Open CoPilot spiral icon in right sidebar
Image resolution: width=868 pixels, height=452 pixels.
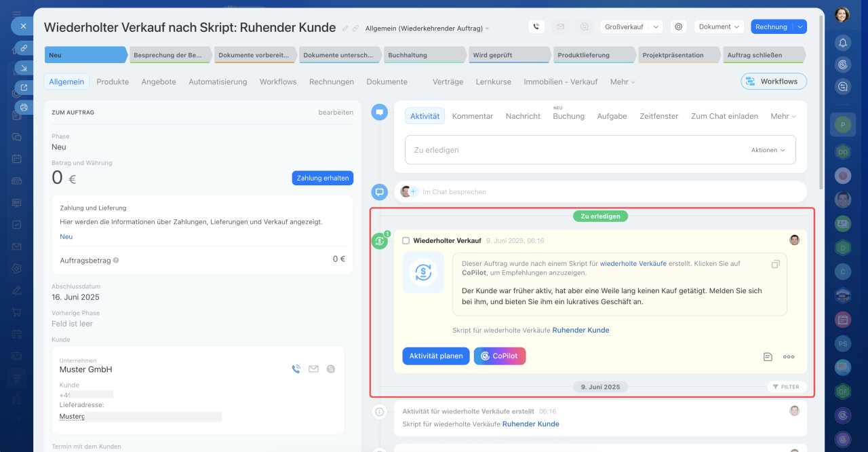[x=843, y=64]
